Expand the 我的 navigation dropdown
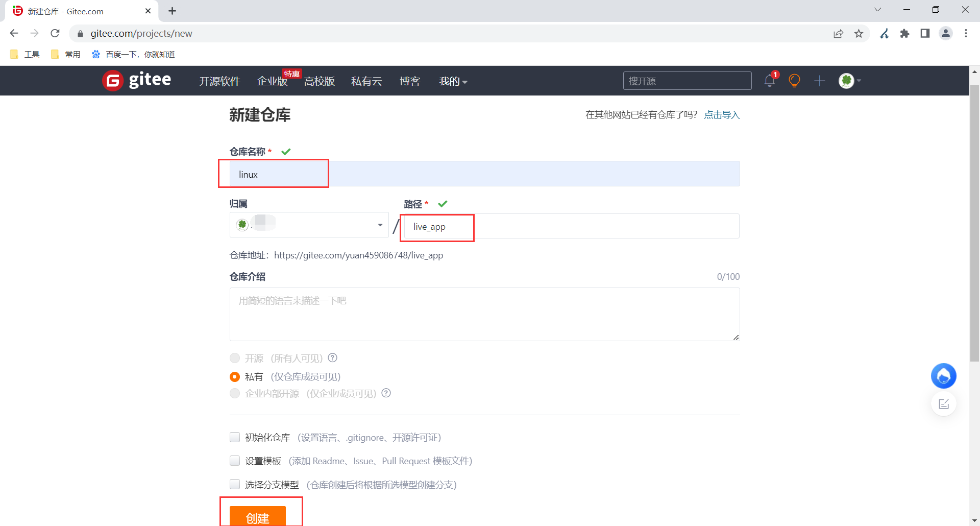Viewport: 980px width, 526px height. click(x=453, y=81)
